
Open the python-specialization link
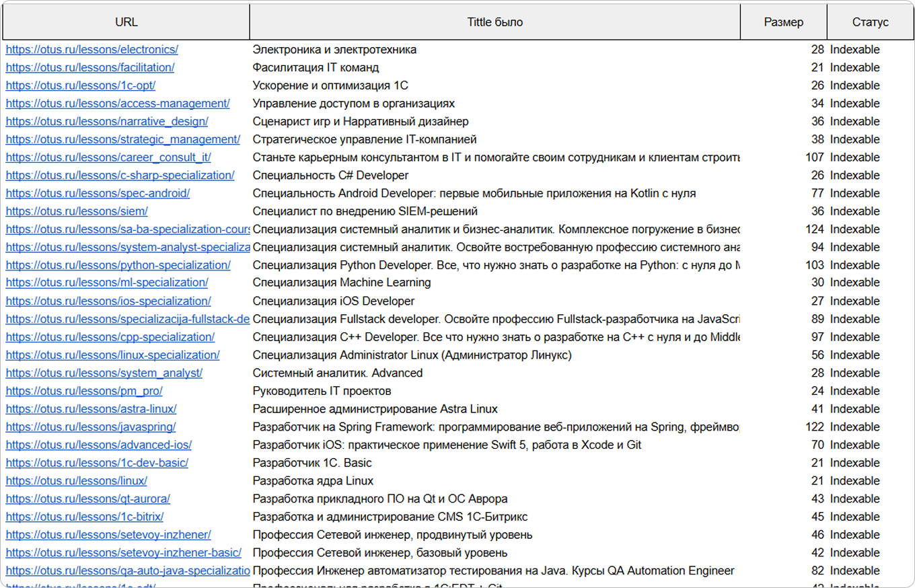118,265
